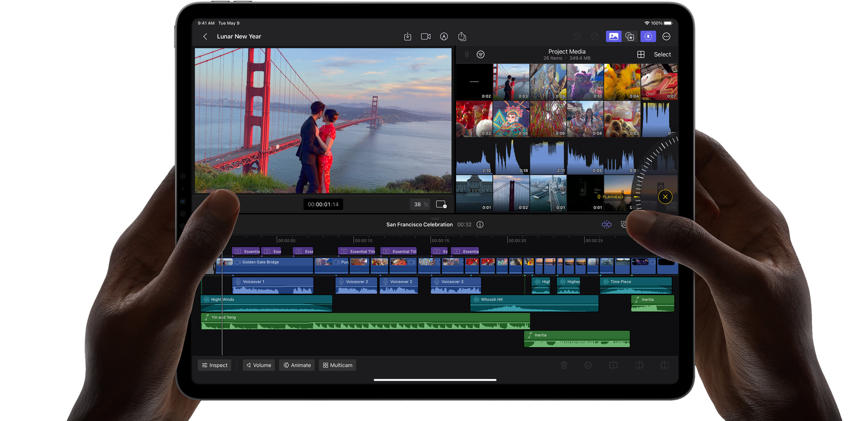Image resolution: width=868 pixels, height=421 pixels.
Task: Switch Project Media to grid view
Action: click(x=641, y=54)
